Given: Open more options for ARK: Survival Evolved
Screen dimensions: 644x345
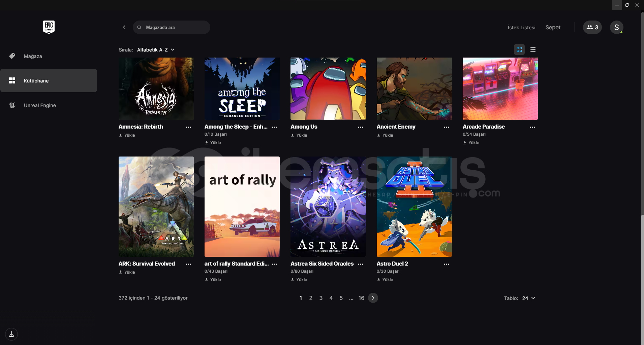Looking at the screenshot, I should click(188, 264).
